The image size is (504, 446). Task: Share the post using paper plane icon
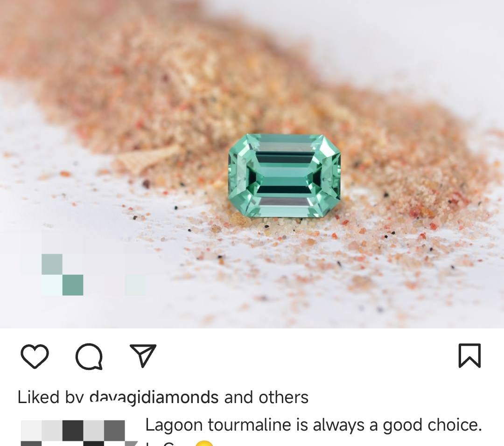(143, 355)
